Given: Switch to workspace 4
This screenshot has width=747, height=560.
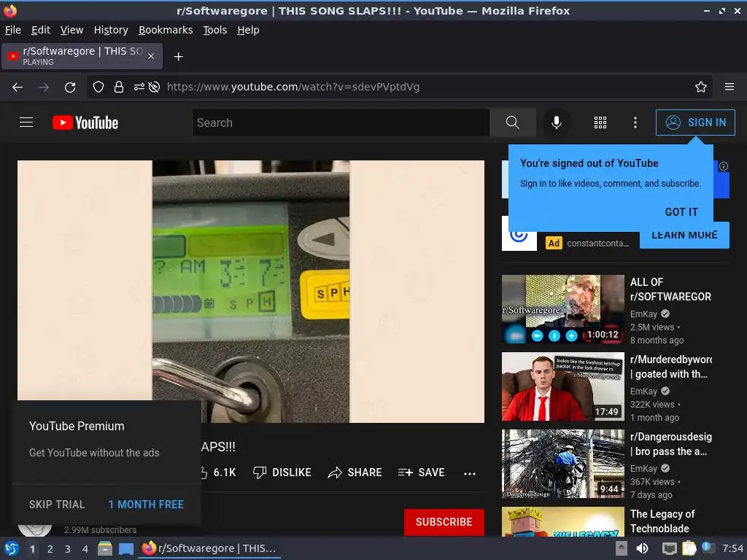Looking at the screenshot, I should (x=85, y=549).
